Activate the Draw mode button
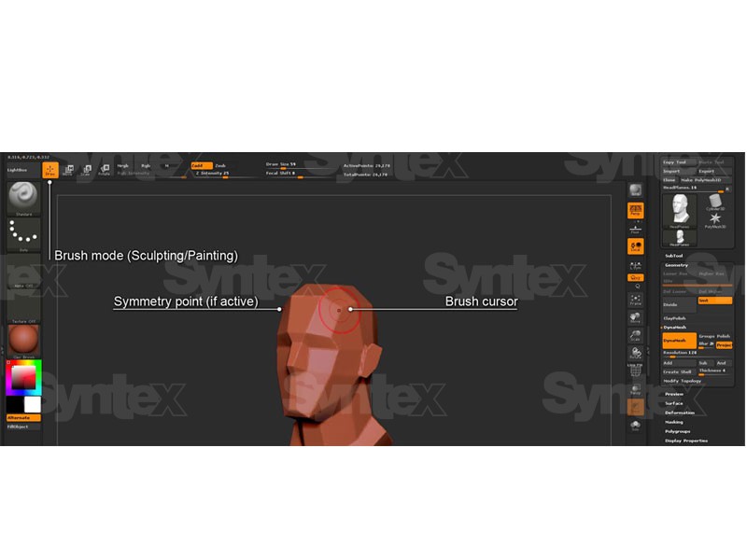Viewport: 747px width, 560px height. pyautogui.click(x=50, y=170)
